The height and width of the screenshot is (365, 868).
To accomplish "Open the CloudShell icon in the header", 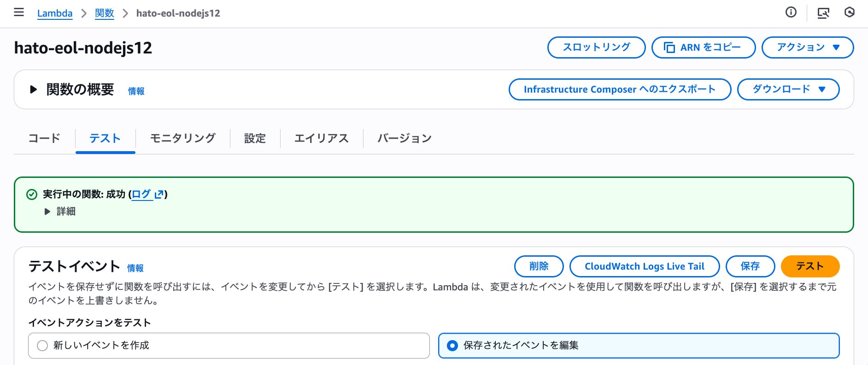I will pyautogui.click(x=823, y=13).
